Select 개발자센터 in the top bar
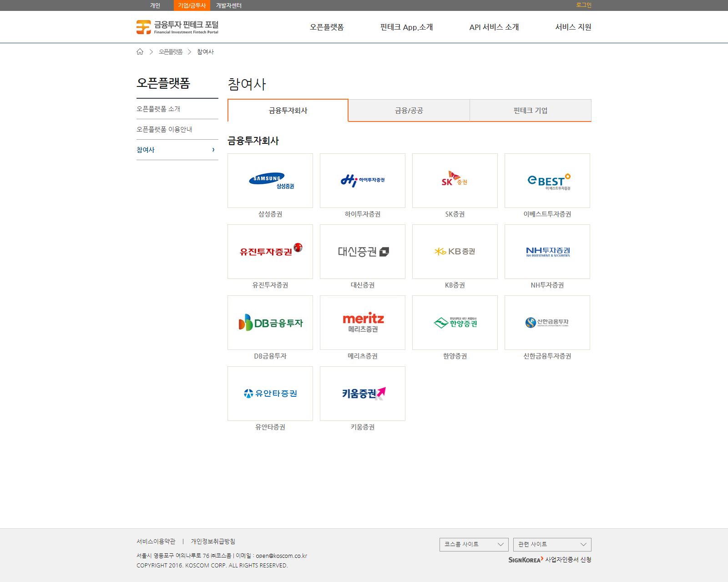 point(228,5)
